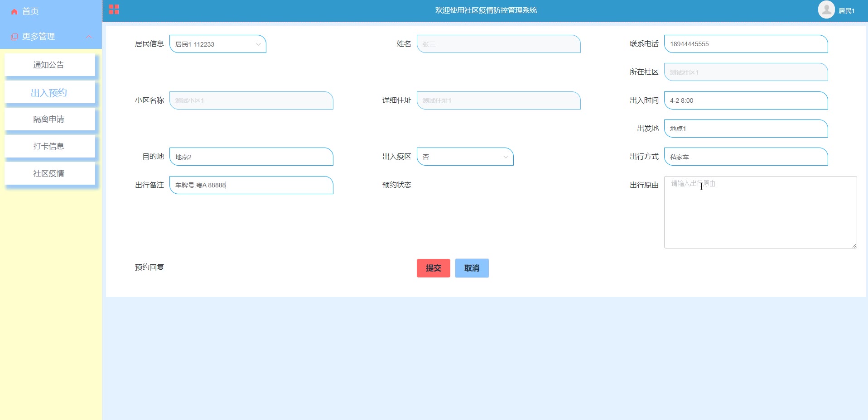Click the 更多管理 copy icon
The height and width of the screenshot is (420, 868).
point(14,37)
